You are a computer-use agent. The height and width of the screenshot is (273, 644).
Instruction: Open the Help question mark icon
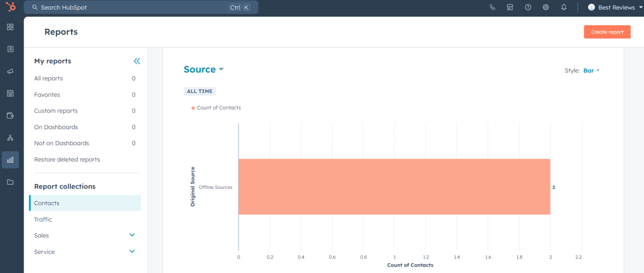(x=528, y=7)
